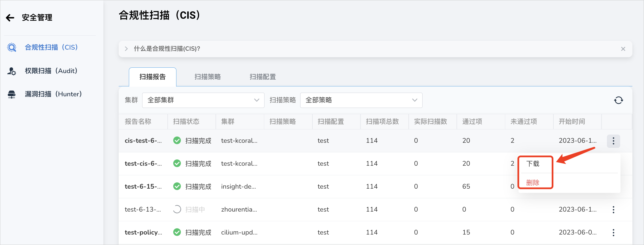Refresh the scan report list
This screenshot has height=245, width=644.
pyautogui.click(x=619, y=100)
